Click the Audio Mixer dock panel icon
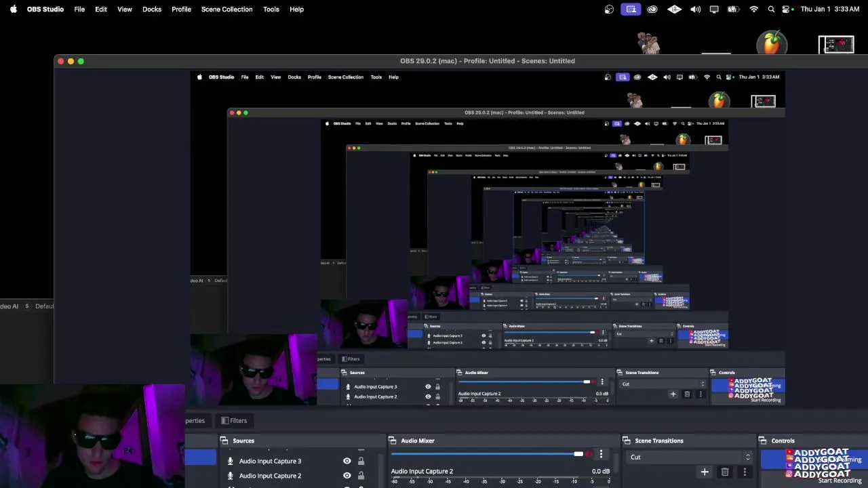This screenshot has width=868, height=488. [393, 441]
